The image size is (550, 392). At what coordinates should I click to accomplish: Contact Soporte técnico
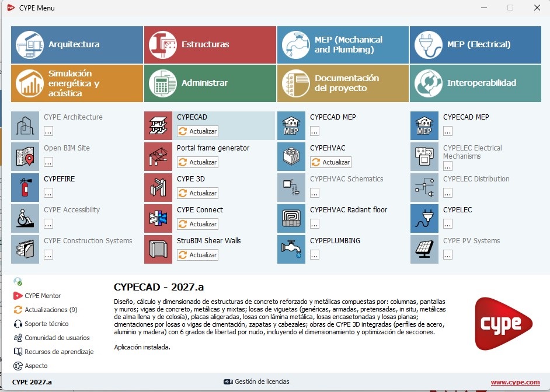[41, 324]
